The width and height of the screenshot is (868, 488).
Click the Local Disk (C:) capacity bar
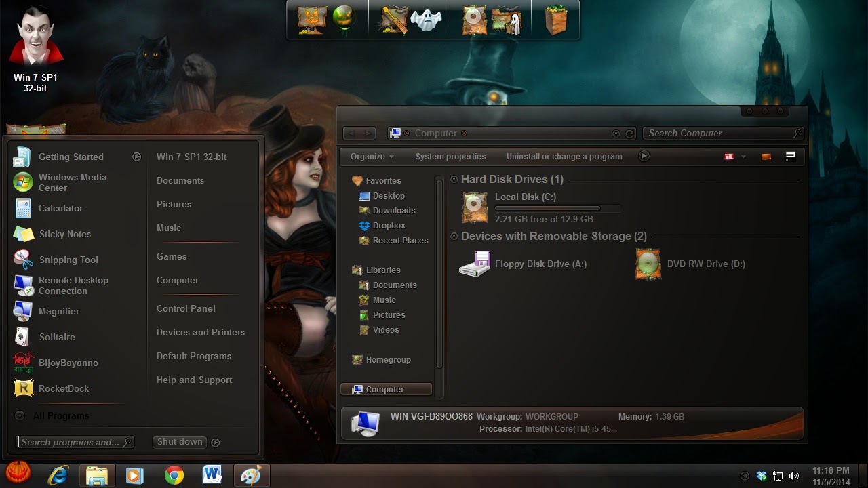point(557,208)
